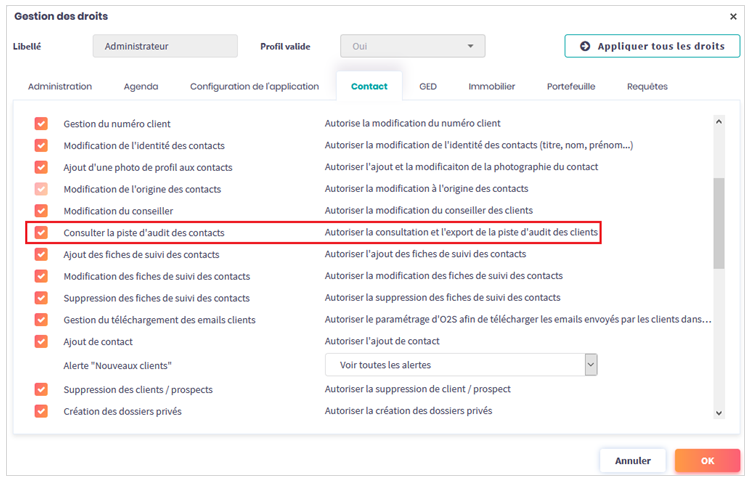Screen dimensions: 751x481
Task: Click the arrow icon in Appliquer tous les droits
Action: tap(583, 46)
